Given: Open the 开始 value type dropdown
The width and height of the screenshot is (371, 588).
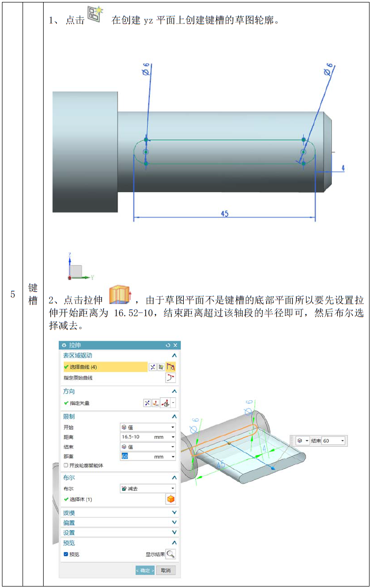Looking at the screenshot, I should 148,427.
